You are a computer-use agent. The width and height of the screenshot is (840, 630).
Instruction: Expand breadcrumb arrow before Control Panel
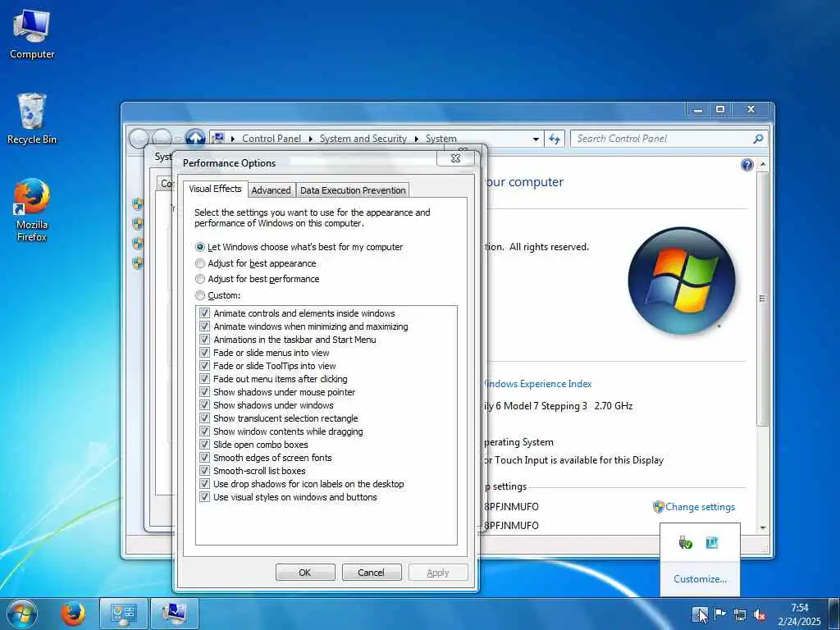coord(233,139)
